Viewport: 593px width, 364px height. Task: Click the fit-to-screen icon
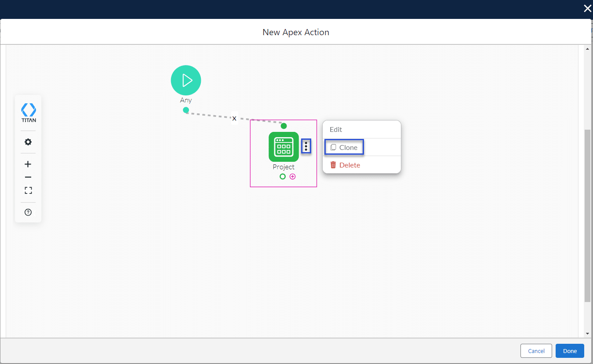[28, 190]
